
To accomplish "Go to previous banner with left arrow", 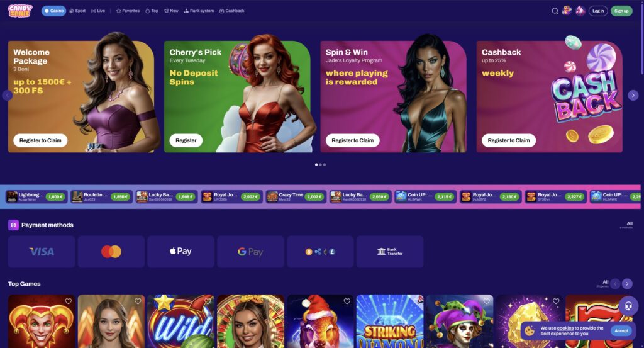I will (x=8, y=95).
